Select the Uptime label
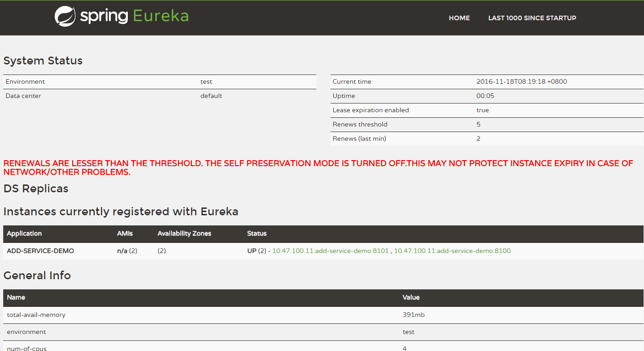Image resolution: width=644 pixels, height=351 pixels. [344, 96]
